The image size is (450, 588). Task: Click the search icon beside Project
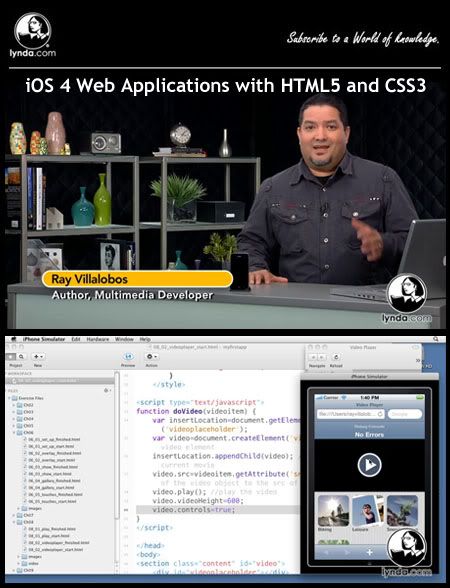(x=21, y=356)
